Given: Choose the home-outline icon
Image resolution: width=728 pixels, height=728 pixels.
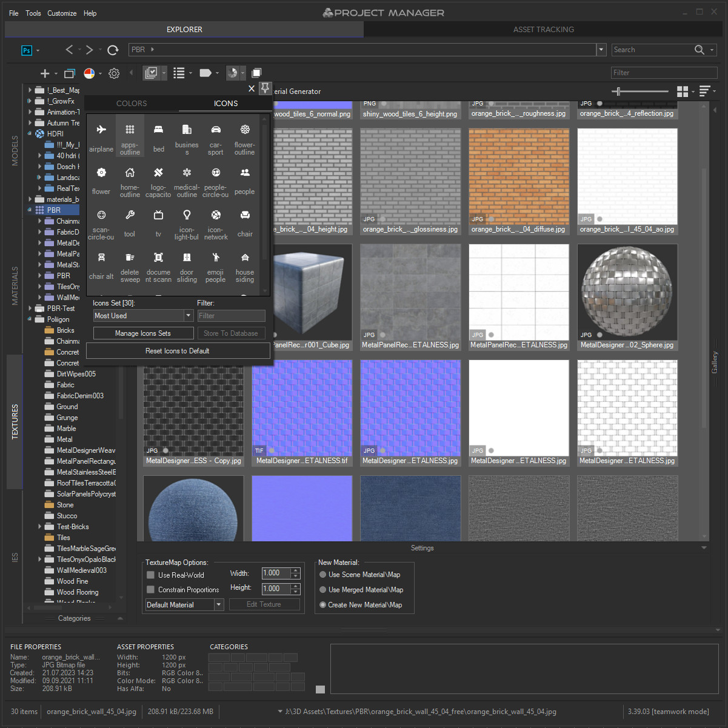Looking at the screenshot, I should coord(130,180).
